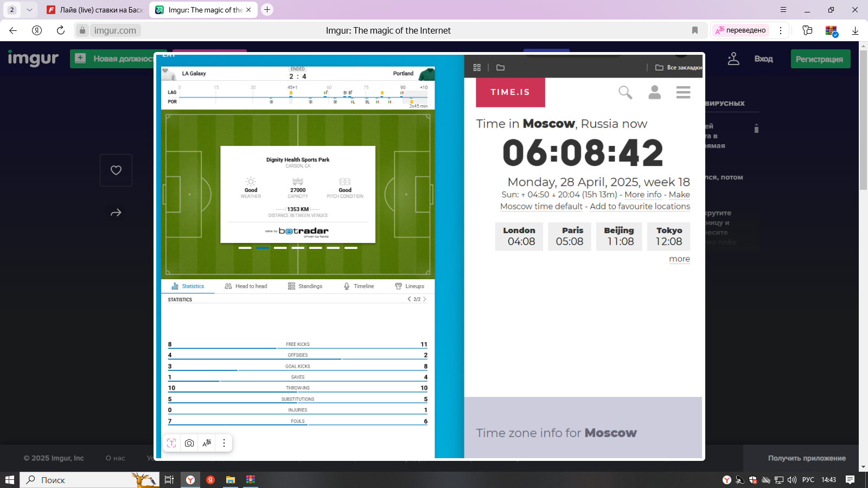Screen dimensions: 868x488
Task: Switch to the Лайв ставки tab
Action: click(95, 10)
